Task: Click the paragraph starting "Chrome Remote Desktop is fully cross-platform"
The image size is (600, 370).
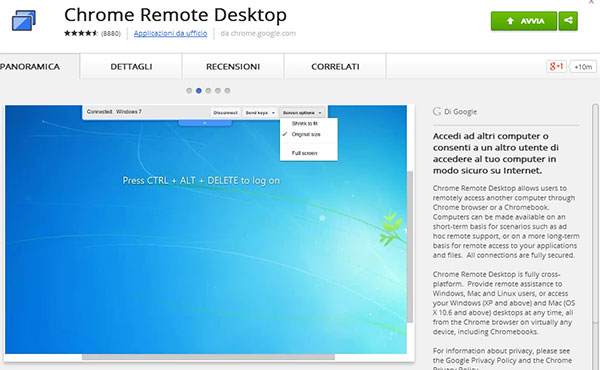Action: coord(504,303)
